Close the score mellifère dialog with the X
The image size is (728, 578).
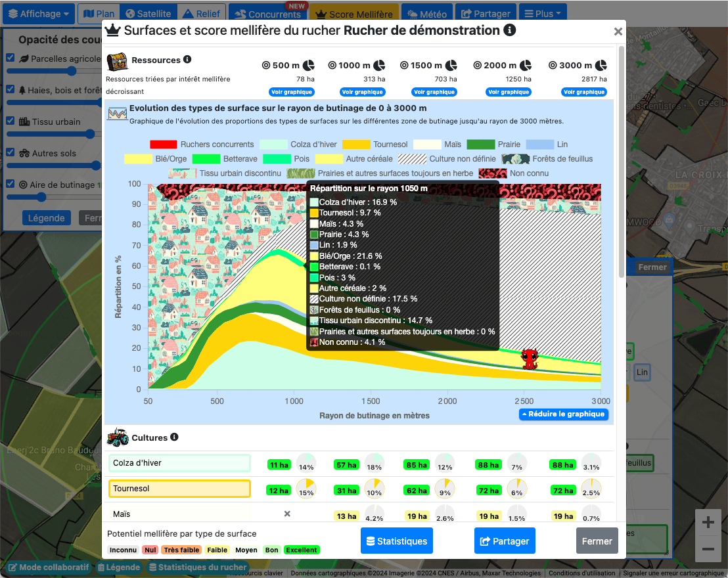(x=618, y=31)
